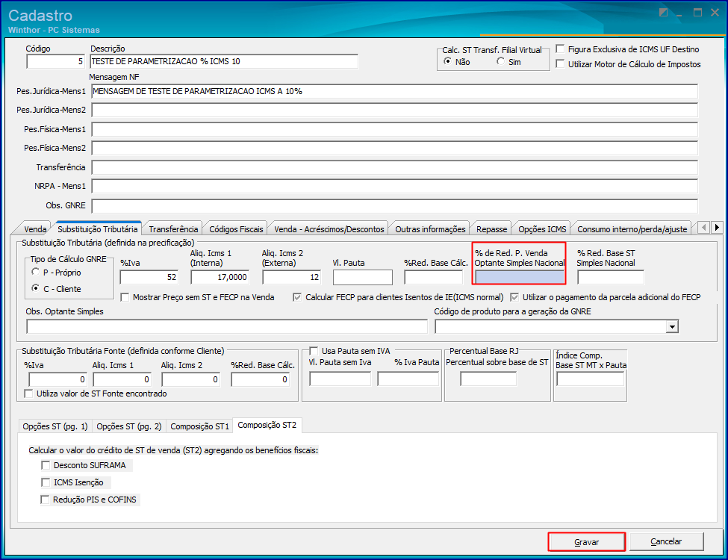This screenshot has height=560, width=728.
Task: Click Percentual sobre base de ST field
Action: [x=488, y=379]
